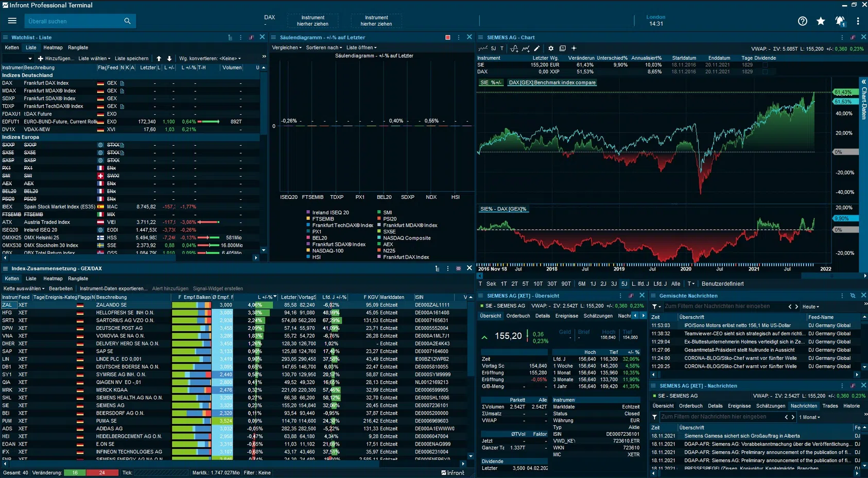Screen dimensions: 868x478
Task: Open Vergleichen dropdown in Säulendiagramm
Action: click(287, 47)
